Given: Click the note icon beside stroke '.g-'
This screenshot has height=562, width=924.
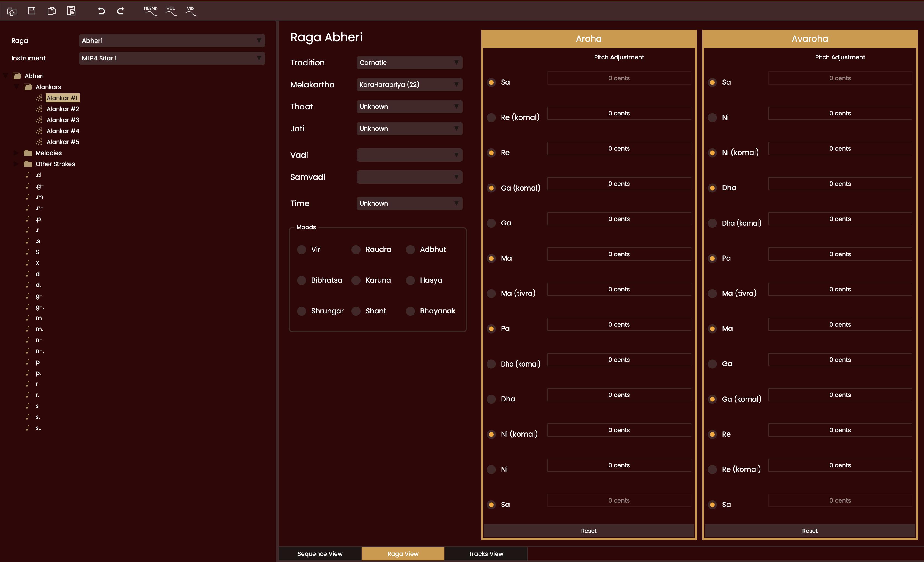Looking at the screenshot, I should (28, 186).
